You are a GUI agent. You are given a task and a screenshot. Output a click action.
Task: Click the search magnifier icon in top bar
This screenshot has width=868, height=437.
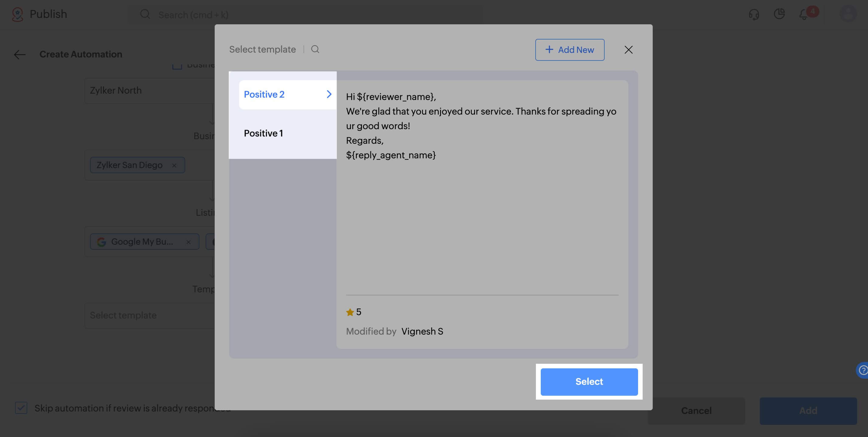pos(145,14)
